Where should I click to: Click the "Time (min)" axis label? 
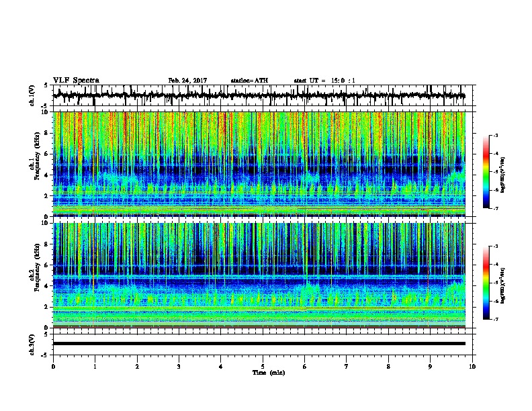pos(269,373)
